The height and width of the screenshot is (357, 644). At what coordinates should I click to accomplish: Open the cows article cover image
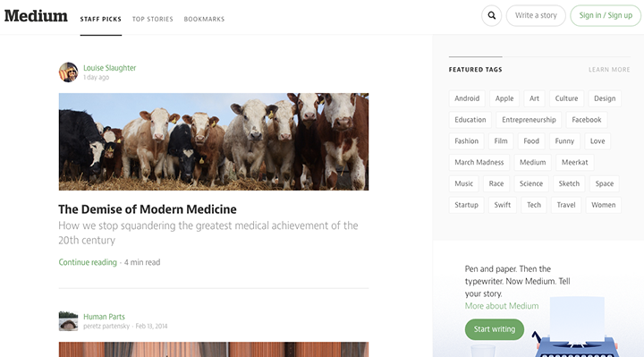point(214,141)
